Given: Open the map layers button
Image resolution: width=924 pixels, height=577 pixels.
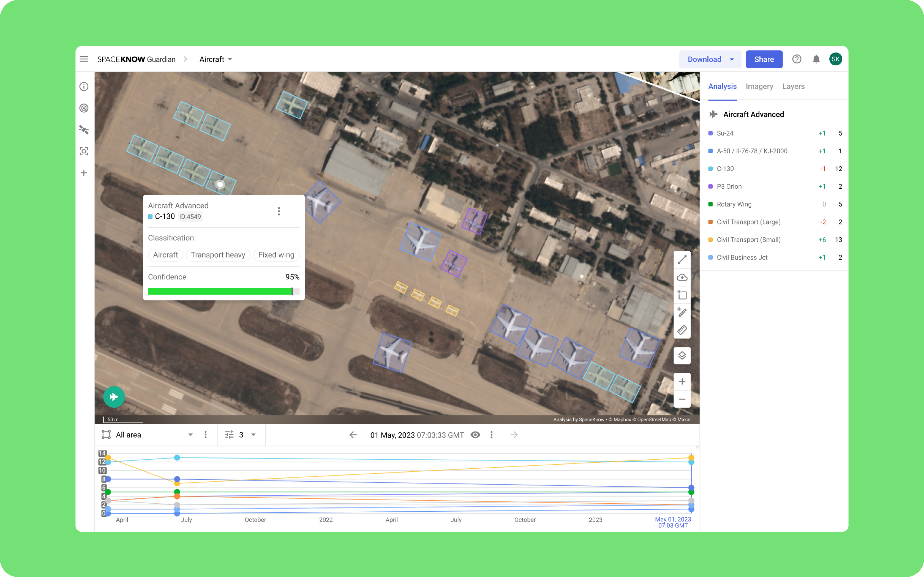Looking at the screenshot, I should point(682,356).
